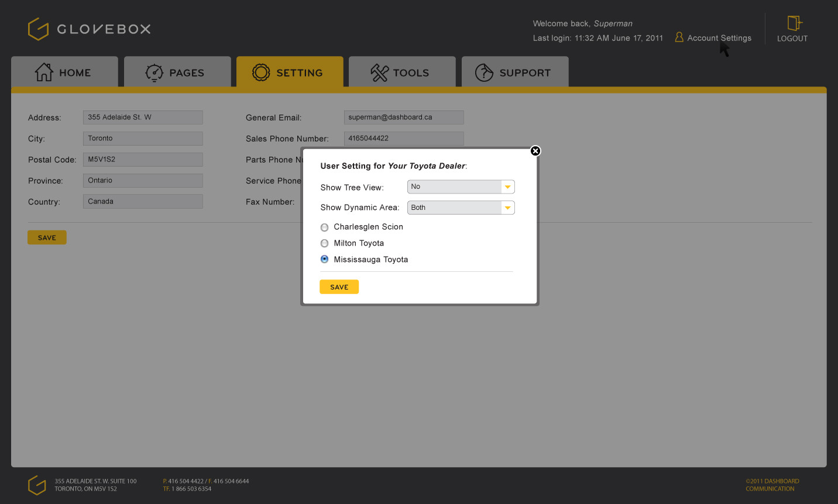838x504 pixels.
Task: Switch to the PAGES tab label
Action: [187, 73]
